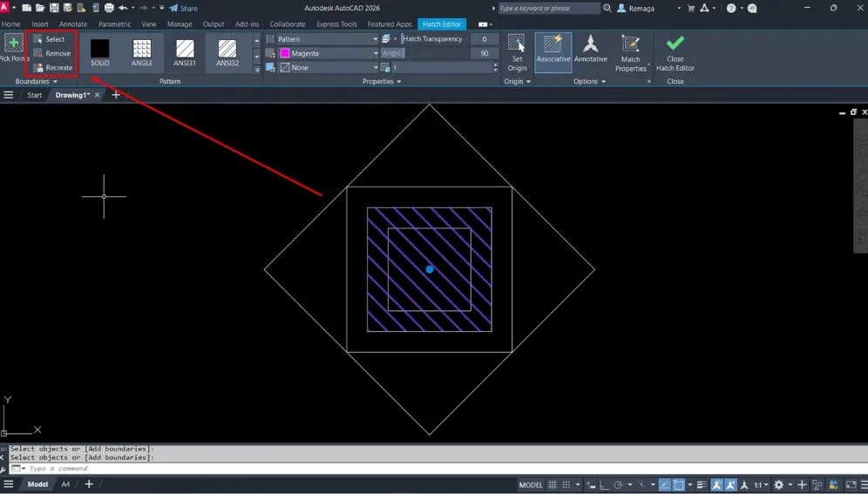Image resolution: width=868 pixels, height=494 pixels.
Task: Toggle the drawing grid display
Action: click(x=553, y=484)
